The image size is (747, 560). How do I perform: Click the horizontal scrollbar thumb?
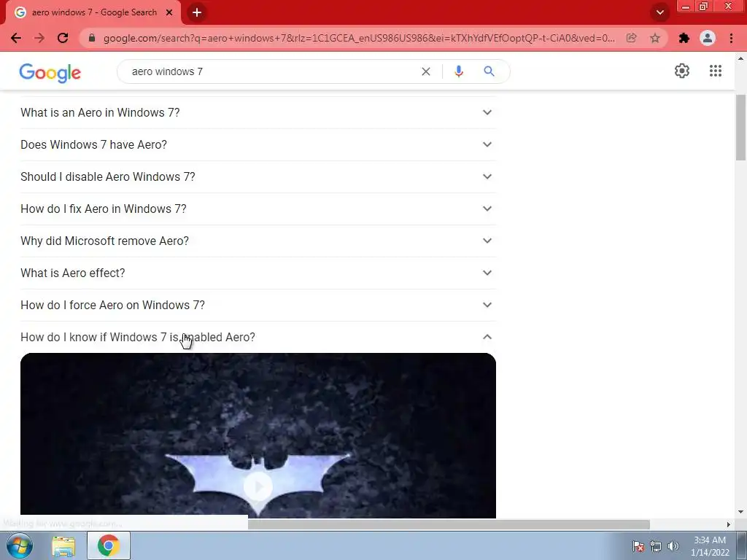(x=449, y=524)
